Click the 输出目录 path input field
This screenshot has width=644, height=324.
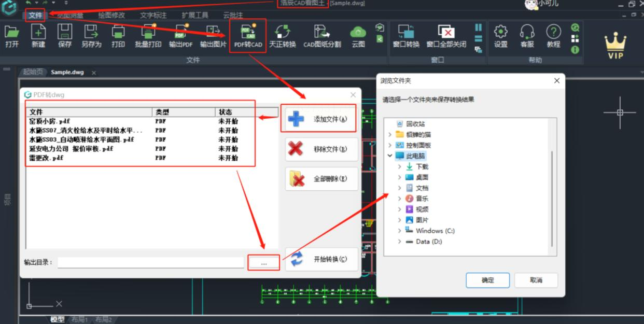click(150, 262)
